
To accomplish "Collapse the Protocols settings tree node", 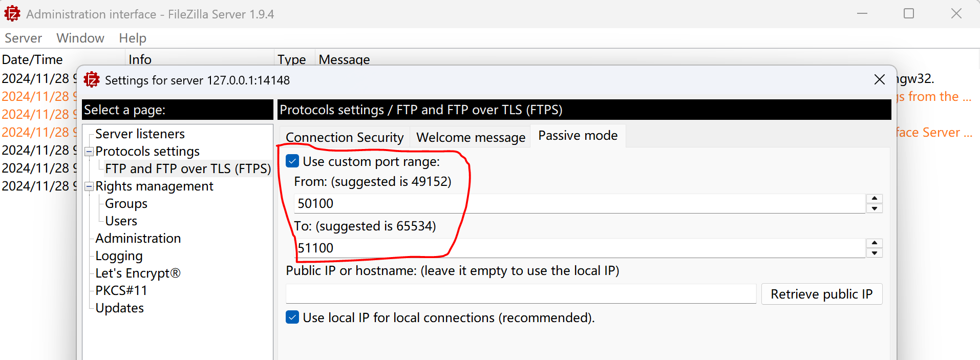I will coord(89,152).
